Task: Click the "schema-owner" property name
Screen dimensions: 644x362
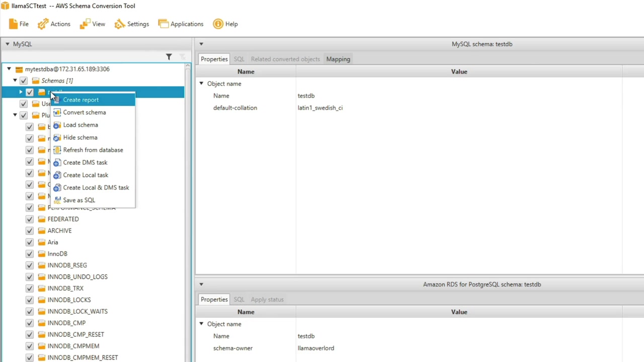Action: pos(232,348)
